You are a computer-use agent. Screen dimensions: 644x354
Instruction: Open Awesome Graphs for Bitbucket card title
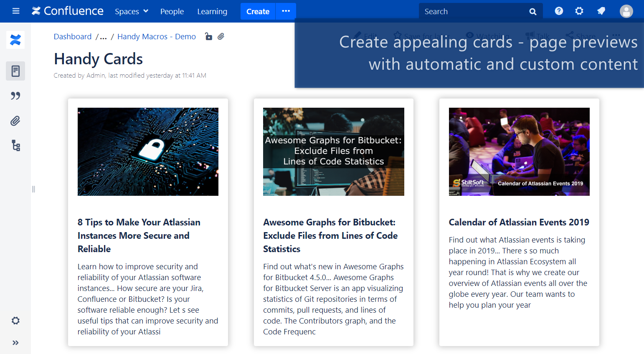point(330,235)
